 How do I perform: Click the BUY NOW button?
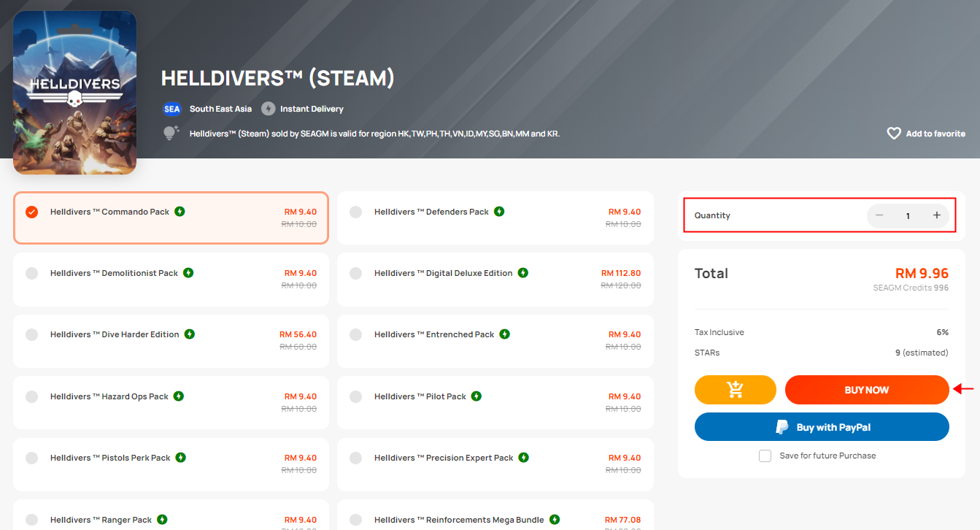click(x=867, y=390)
